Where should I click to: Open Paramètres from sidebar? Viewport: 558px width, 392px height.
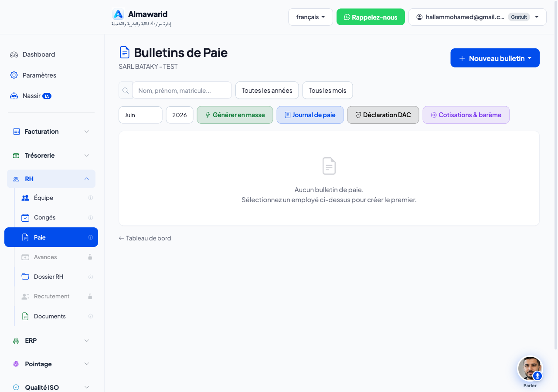click(51, 75)
